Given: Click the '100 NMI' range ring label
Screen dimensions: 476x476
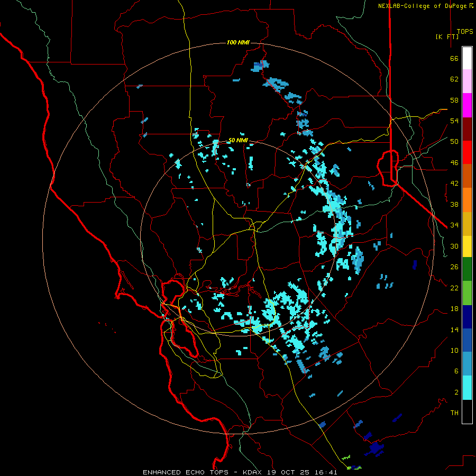Looking at the screenshot, I should point(238,42).
